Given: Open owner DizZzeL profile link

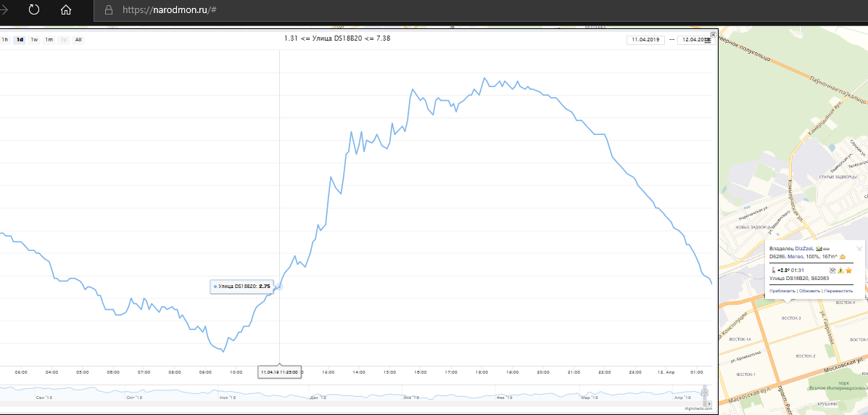Looking at the screenshot, I should [804, 249].
